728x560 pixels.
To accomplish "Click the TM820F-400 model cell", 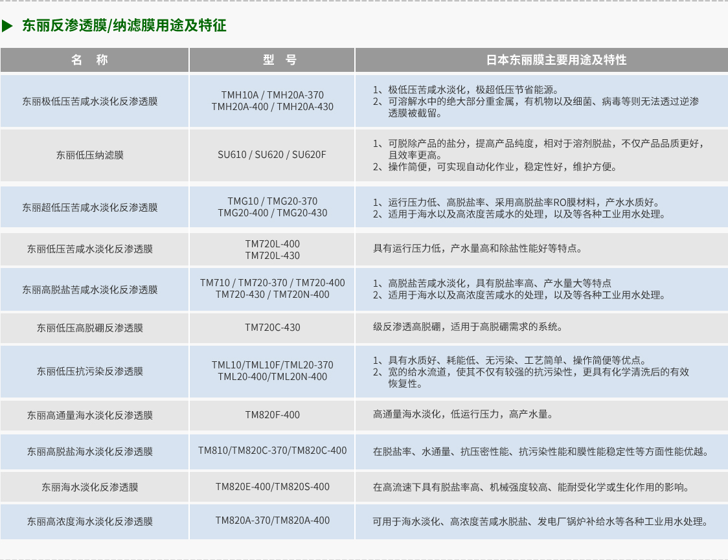I will tap(272, 415).
